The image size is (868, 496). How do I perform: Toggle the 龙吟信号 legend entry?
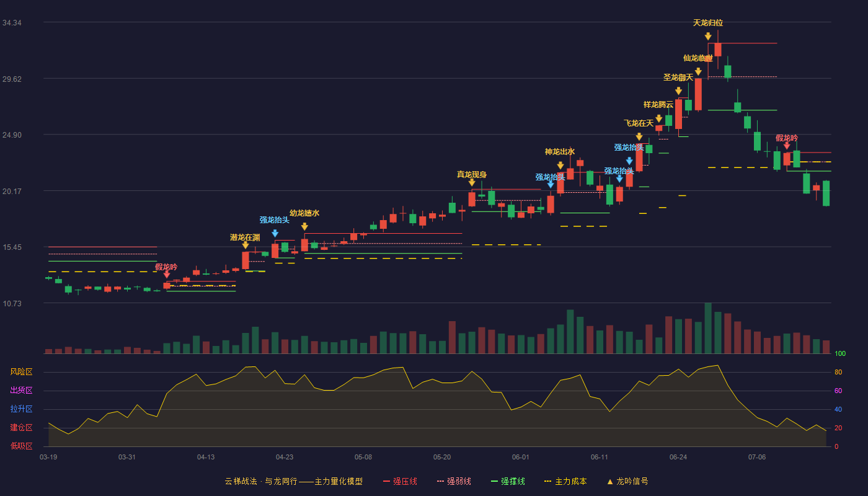[x=627, y=481]
